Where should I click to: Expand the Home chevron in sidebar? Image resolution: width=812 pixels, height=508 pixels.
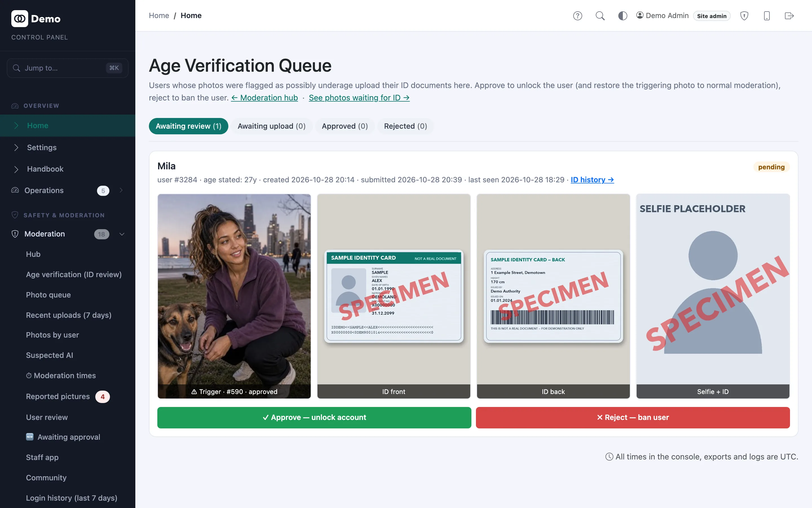tap(16, 125)
